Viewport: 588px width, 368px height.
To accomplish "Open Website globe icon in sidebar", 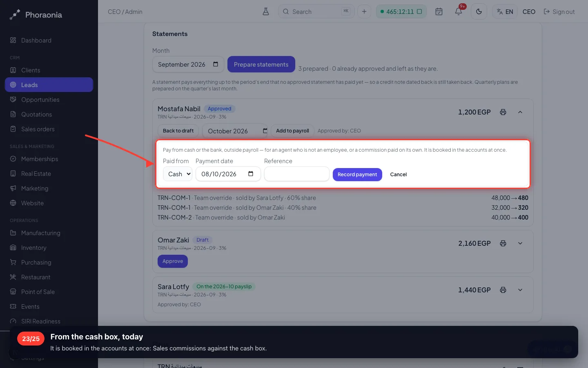I will click(13, 203).
